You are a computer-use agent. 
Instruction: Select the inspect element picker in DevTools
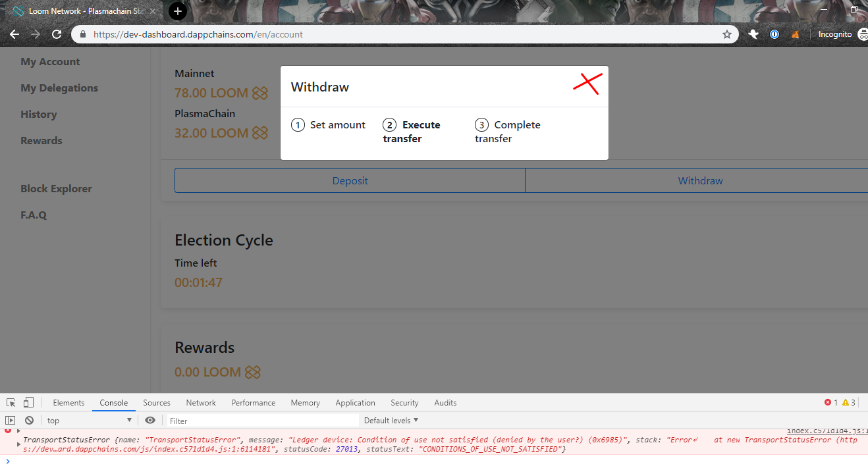coord(10,402)
